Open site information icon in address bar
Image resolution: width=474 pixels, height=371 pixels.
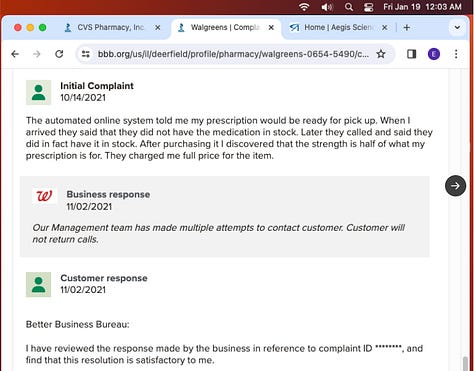tap(86, 54)
